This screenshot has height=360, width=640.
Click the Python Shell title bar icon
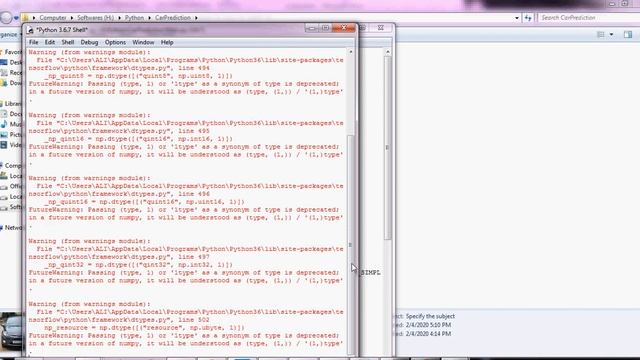pos(30,30)
